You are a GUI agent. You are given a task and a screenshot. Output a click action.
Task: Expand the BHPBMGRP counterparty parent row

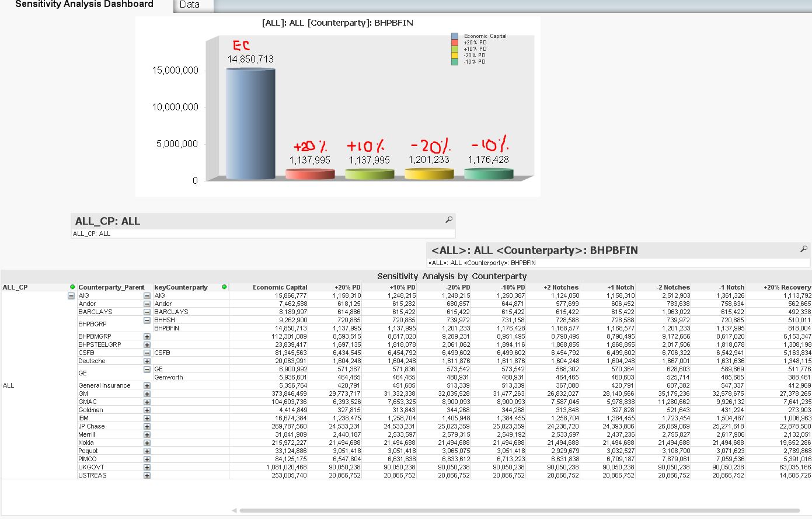click(x=147, y=337)
